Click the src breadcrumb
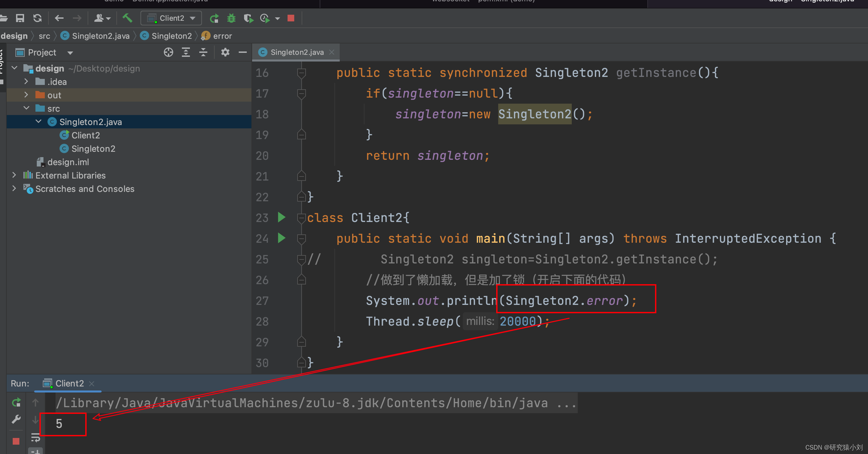 click(x=44, y=36)
